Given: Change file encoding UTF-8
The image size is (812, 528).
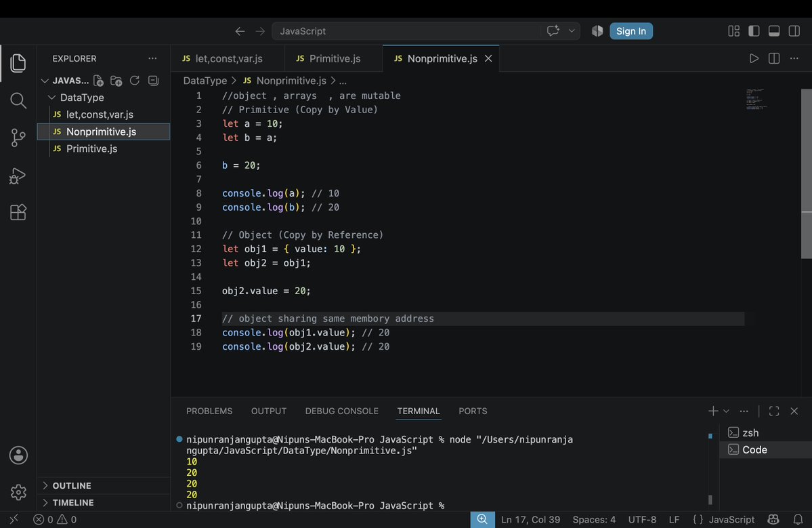Looking at the screenshot, I should pyautogui.click(x=642, y=519).
